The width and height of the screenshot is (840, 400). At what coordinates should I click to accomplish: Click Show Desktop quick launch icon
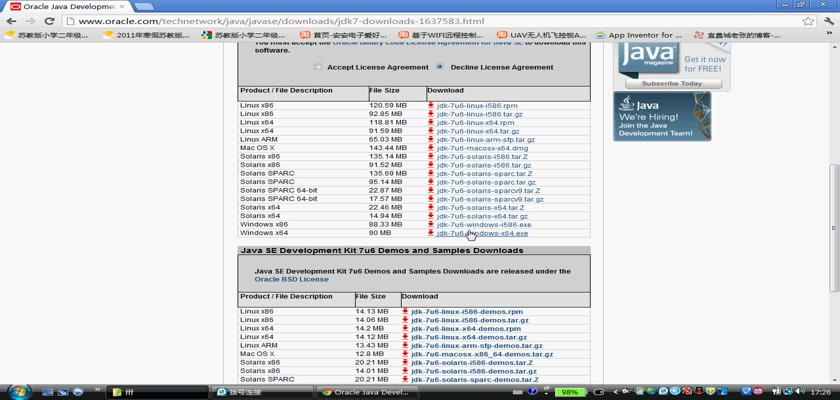[48, 392]
